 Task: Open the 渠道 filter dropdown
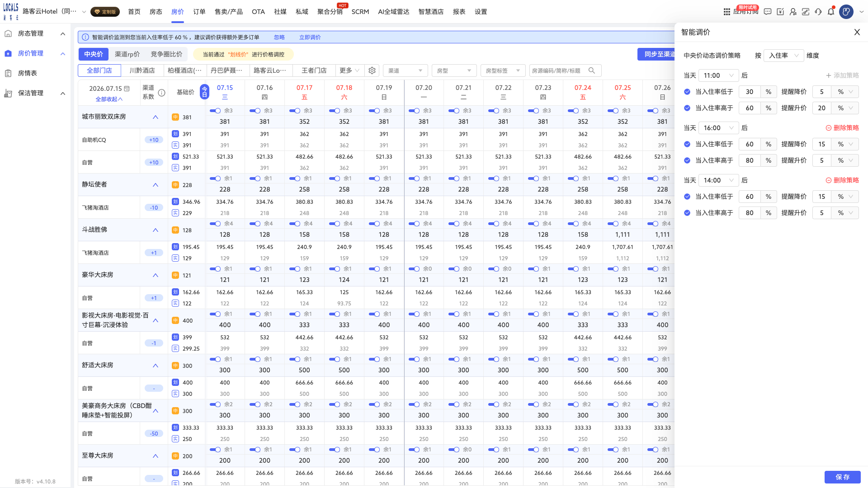pyautogui.click(x=405, y=70)
